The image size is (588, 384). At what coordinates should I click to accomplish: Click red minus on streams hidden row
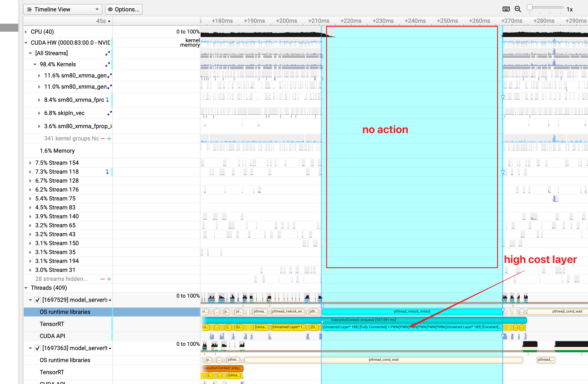coord(103,279)
